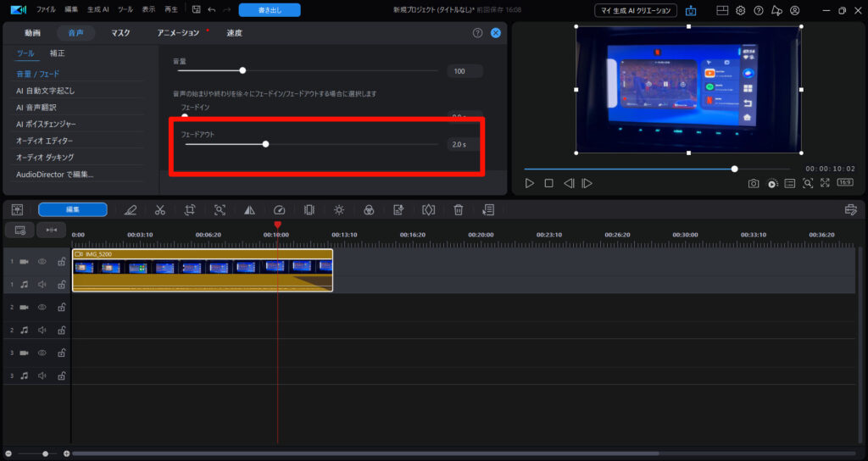868x461 pixels.
Task: Open the 16:9 aspect ratio selector
Action: coord(845,183)
